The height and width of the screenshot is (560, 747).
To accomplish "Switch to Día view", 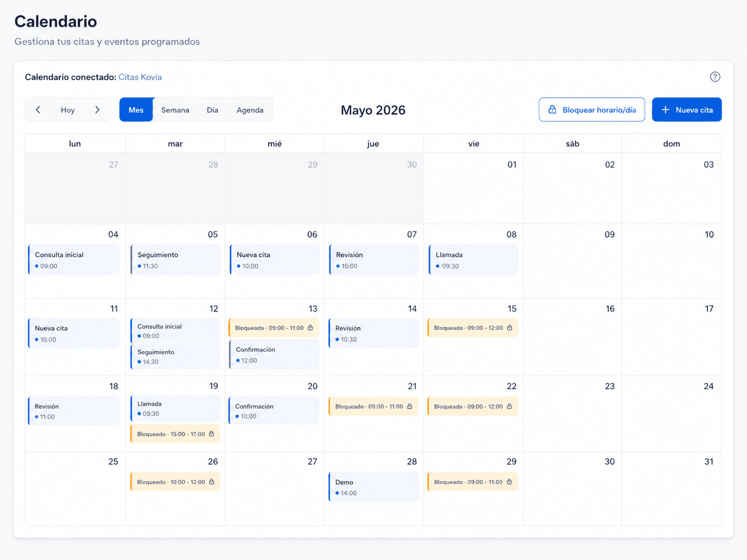I will point(213,110).
